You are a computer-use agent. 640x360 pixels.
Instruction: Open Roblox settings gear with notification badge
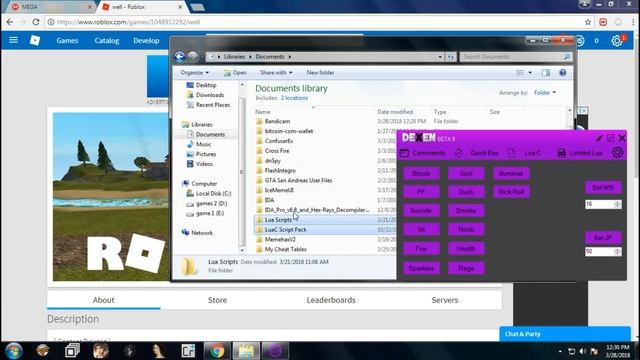point(617,40)
